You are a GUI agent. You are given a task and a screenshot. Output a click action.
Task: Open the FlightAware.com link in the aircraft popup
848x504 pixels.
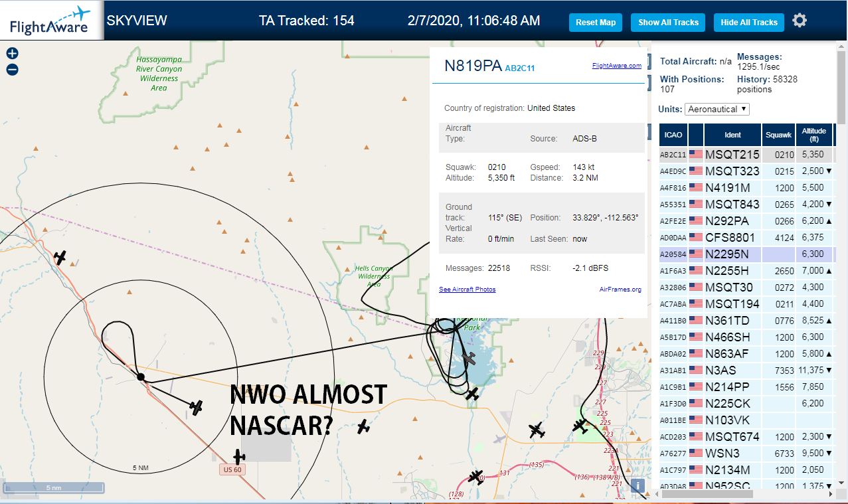[617, 66]
